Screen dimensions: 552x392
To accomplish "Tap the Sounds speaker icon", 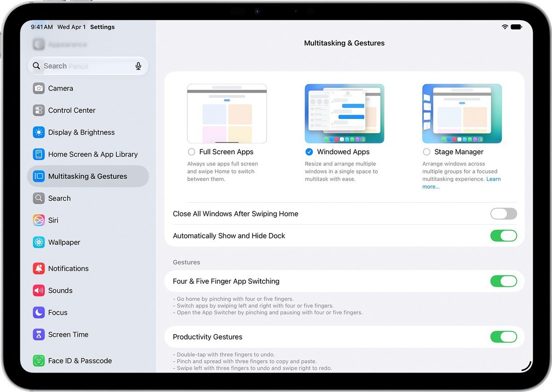I will 39,290.
